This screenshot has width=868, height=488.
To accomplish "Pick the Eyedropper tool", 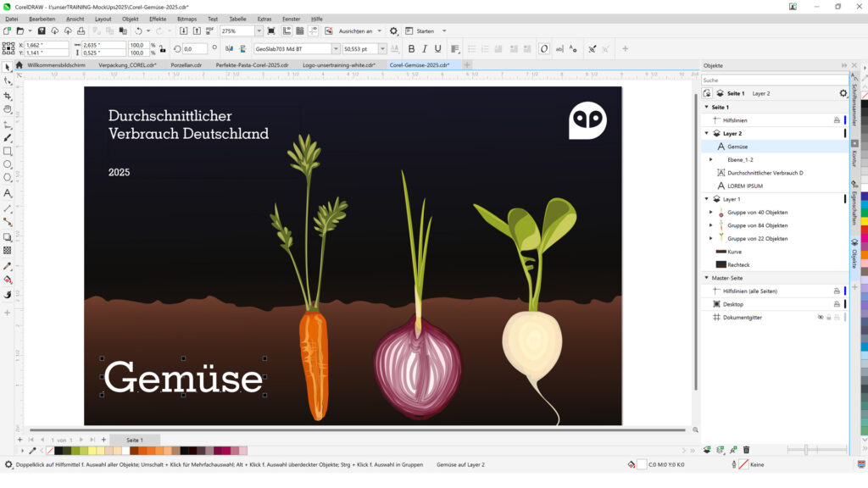I will pos(7,266).
